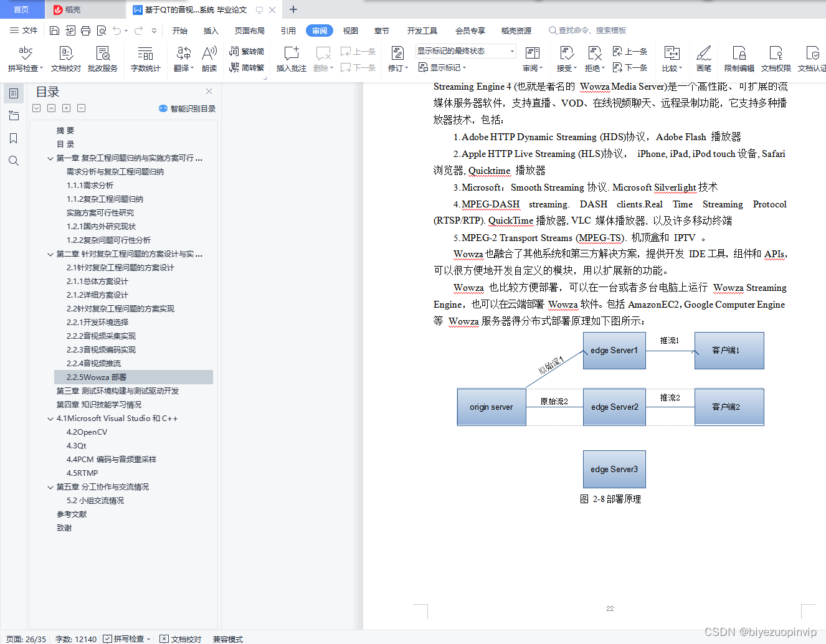Open the 开发工具 ribbon tab
Viewport: 826px width, 644px height.
422,30
